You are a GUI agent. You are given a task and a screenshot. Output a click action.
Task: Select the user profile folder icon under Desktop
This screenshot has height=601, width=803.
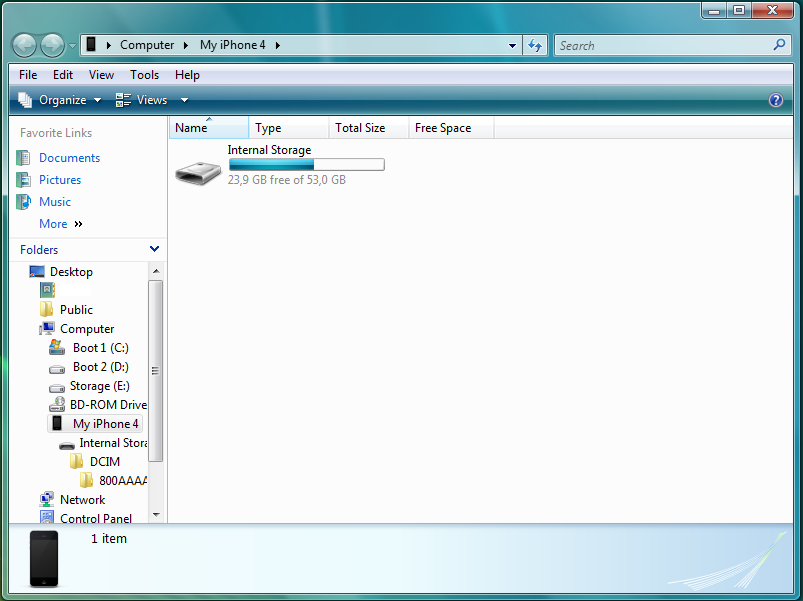coord(47,290)
